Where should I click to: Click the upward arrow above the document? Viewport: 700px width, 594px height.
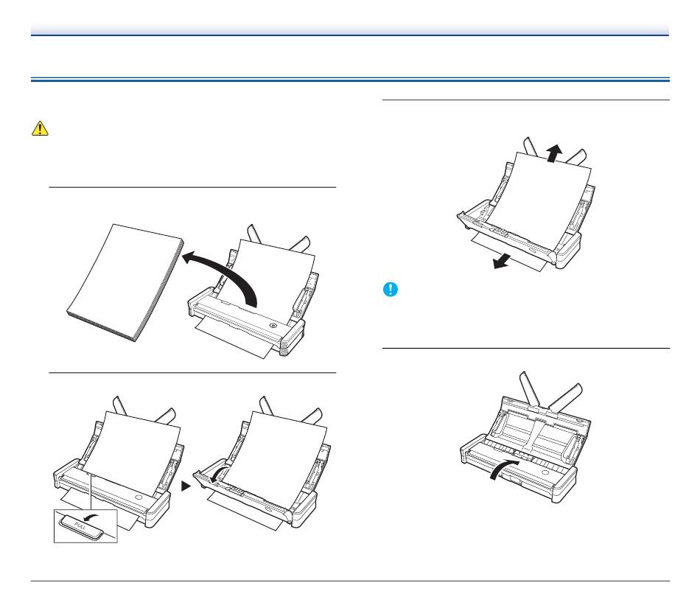pyautogui.click(x=554, y=153)
